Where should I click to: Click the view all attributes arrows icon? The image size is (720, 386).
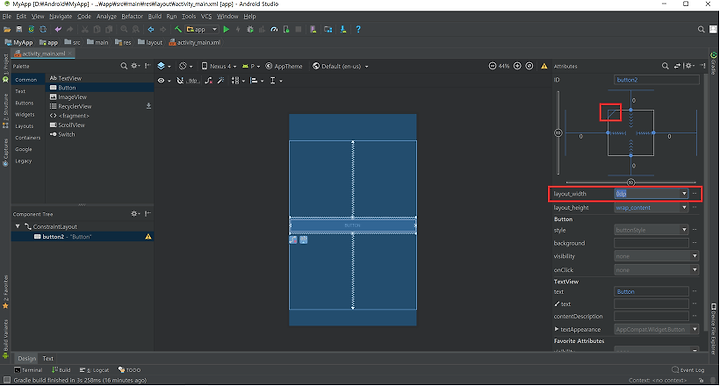tap(677, 66)
